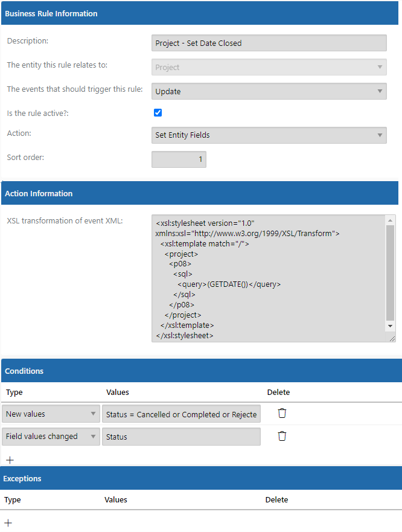
Task: Open the Action dropdown showing Set Entity Fields
Action: (x=269, y=135)
